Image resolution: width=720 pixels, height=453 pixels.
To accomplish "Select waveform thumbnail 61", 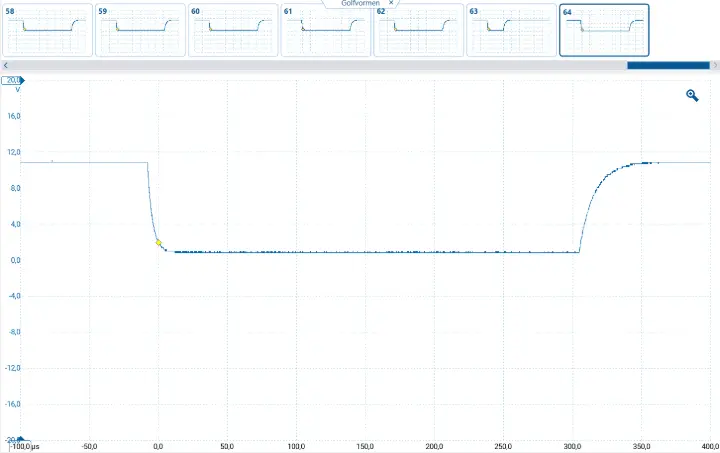I will pyautogui.click(x=325, y=30).
